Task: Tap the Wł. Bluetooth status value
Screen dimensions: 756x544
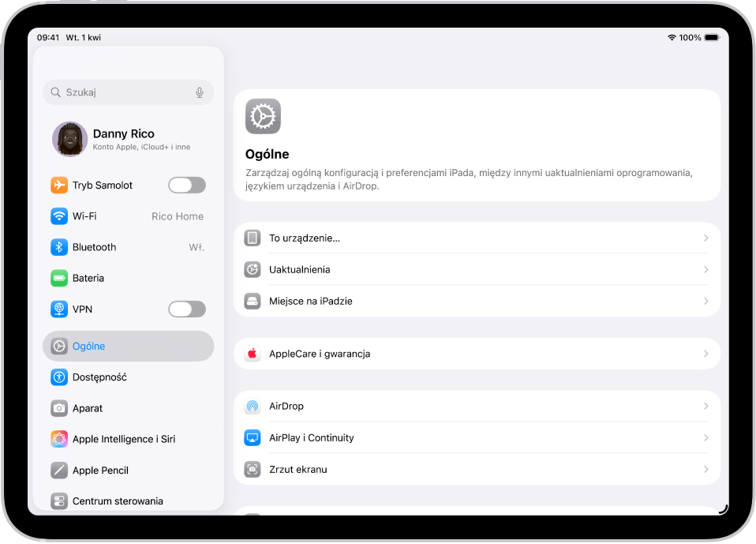Action: [x=196, y=248]
